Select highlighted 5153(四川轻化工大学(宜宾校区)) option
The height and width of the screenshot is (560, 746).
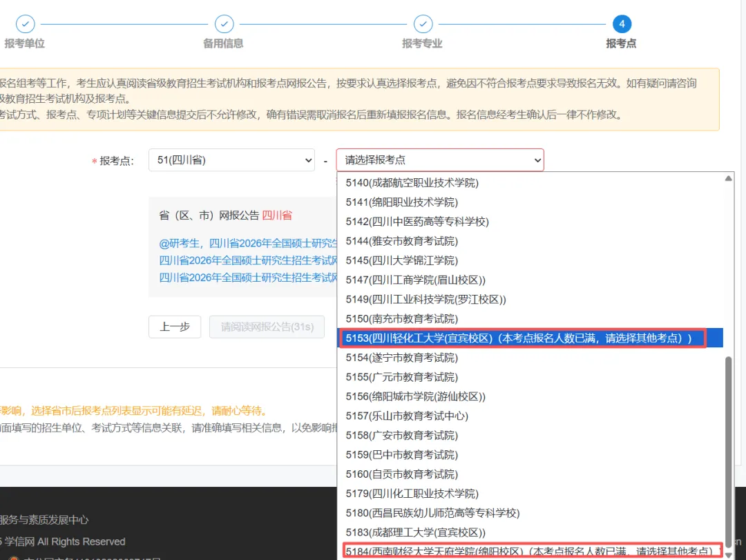518,338
